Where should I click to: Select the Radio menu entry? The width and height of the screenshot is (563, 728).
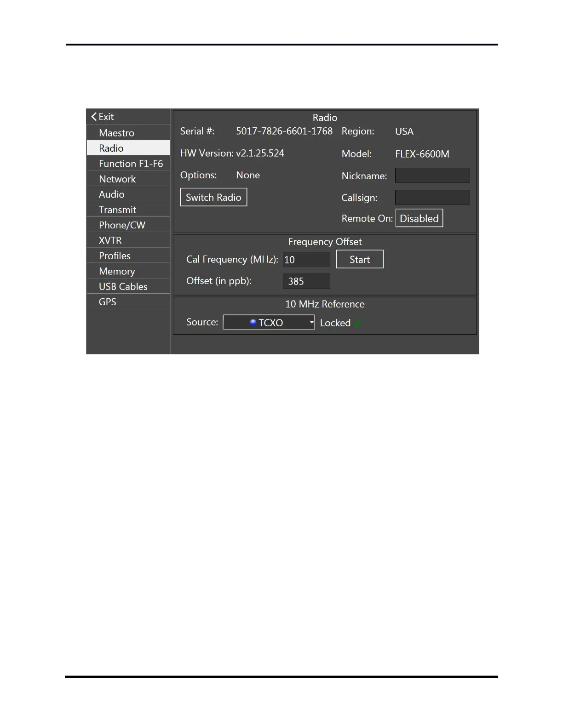click(x=128, y=148)
